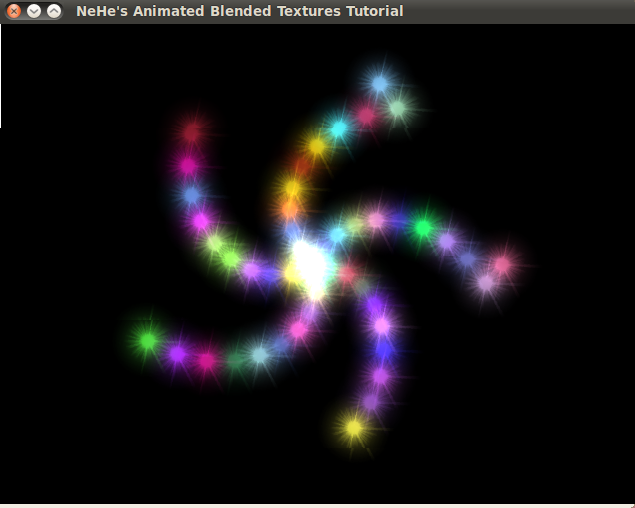This screenshot has width=635, height=508.
Task: Close the NeHe tutorial window
Action: click(14, 11)
